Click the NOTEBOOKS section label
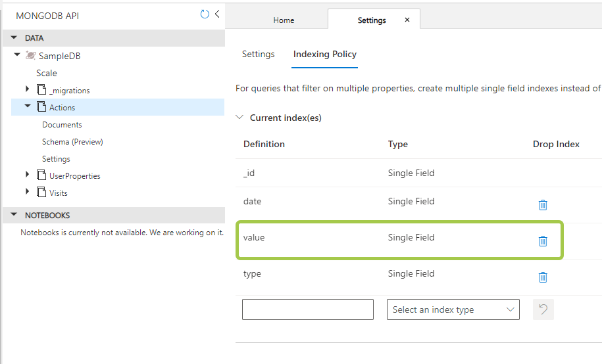This screenshot has width=602, height=364. coord(47,215)
